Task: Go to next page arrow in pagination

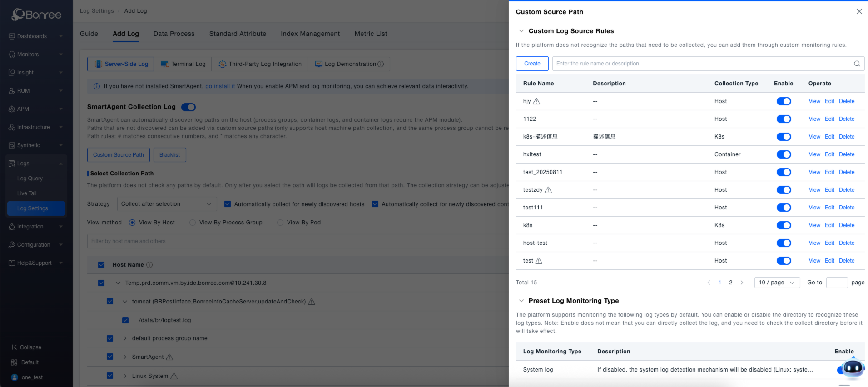Action: click(742, 283)
